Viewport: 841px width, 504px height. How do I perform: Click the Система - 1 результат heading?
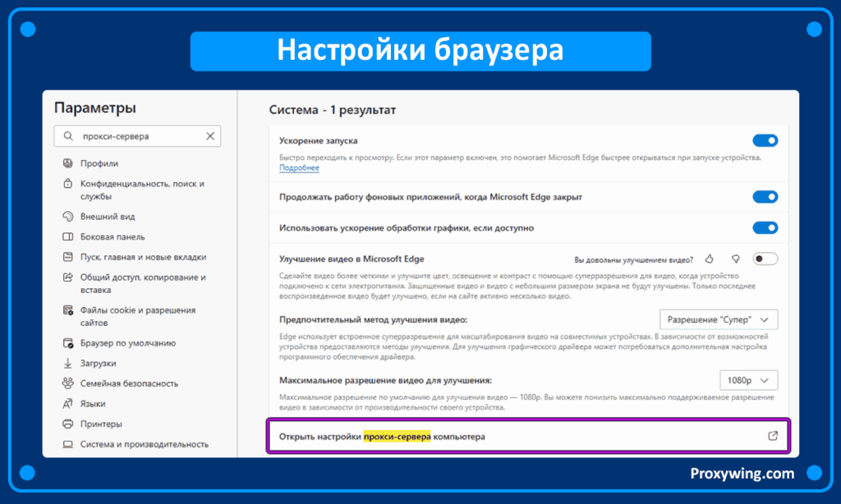(x=332, y=110)
